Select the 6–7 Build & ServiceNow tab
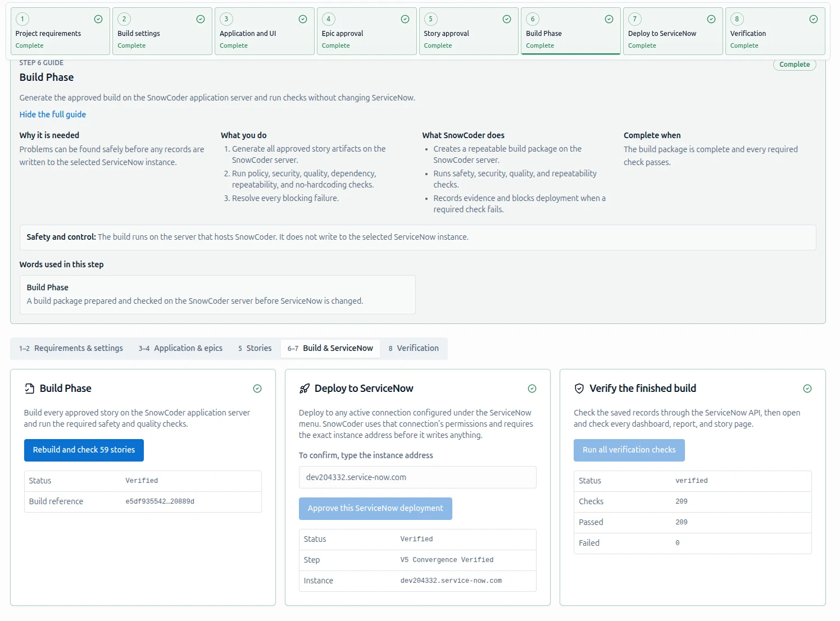This screenshot has width=840, height=621. [330, 348]
